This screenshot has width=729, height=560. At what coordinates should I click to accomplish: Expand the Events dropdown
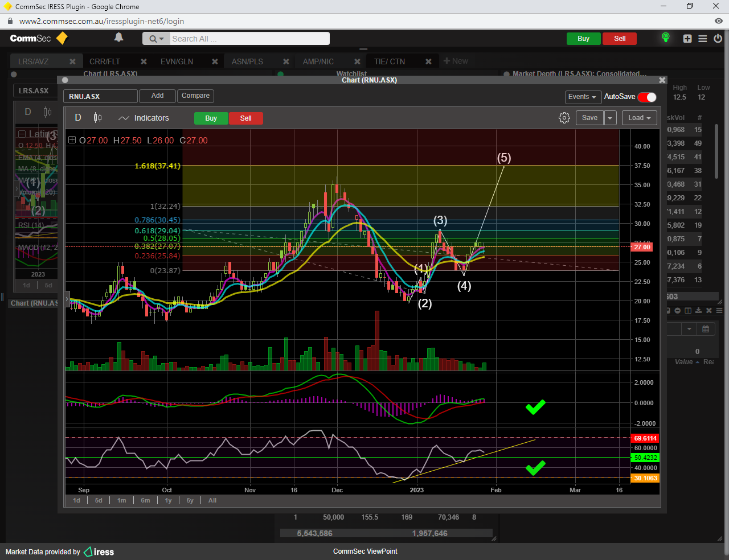tap(581, 97)
